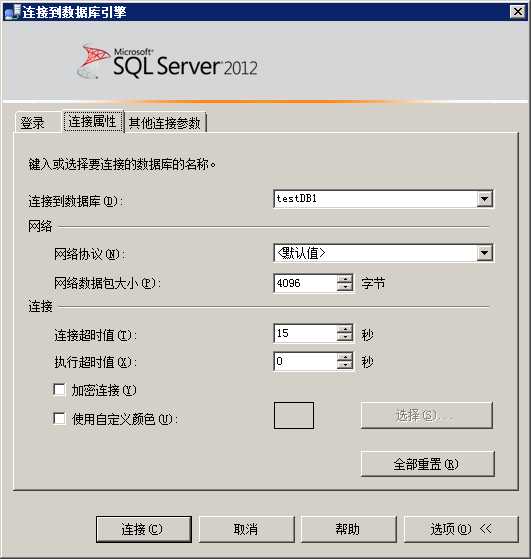
Task: Toggle the 使用自定义颜色 checkbox
Action: 59,418
